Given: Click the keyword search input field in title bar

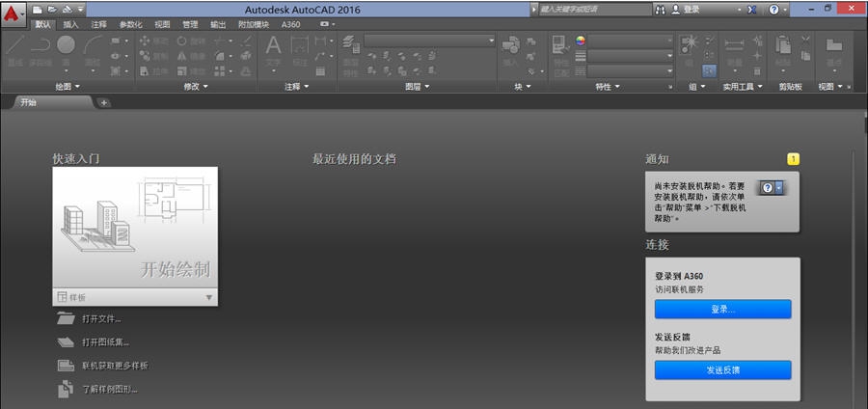Looking at the screenshot, I should pos(595,10).
